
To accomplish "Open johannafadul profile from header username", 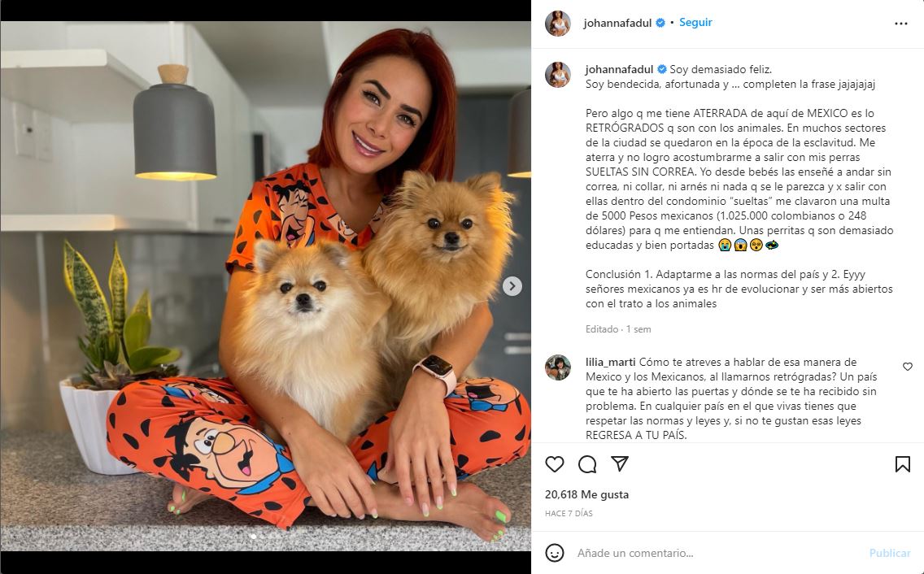I will point(617,23).
